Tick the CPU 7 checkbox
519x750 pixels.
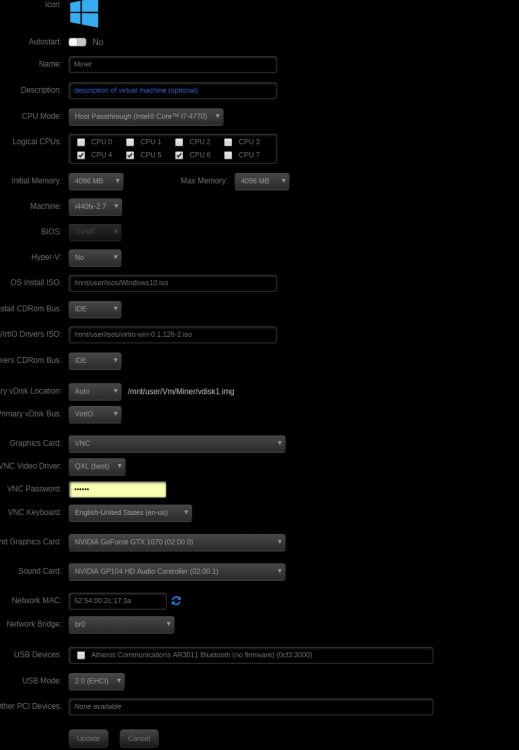pos(228,155)
